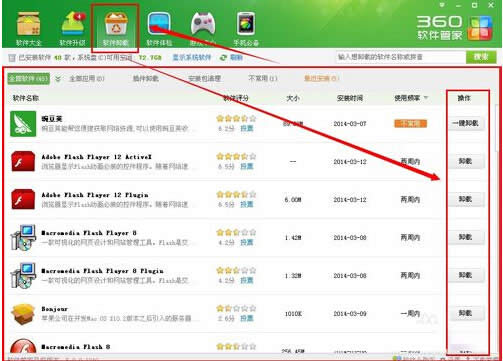Viewport: 503px width, 361px height.
Task: Click 一键卸载 button for 豌豆荚
Action: click(465, 123)
